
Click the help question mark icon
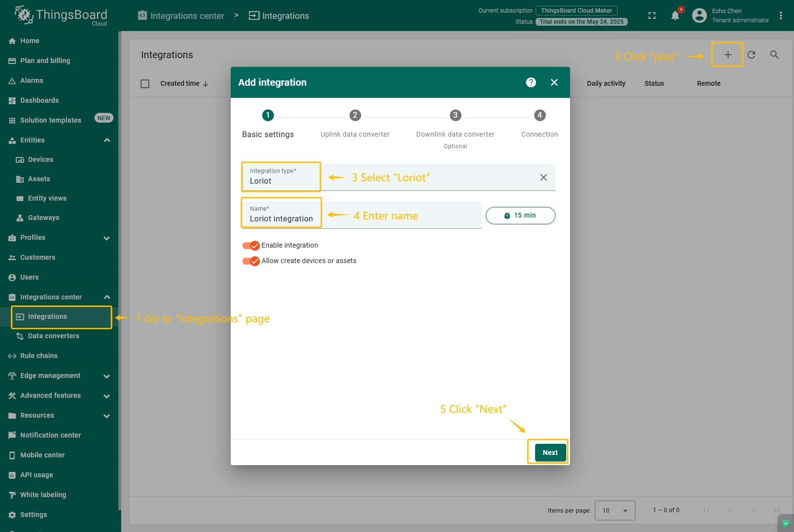coord(531,82)
